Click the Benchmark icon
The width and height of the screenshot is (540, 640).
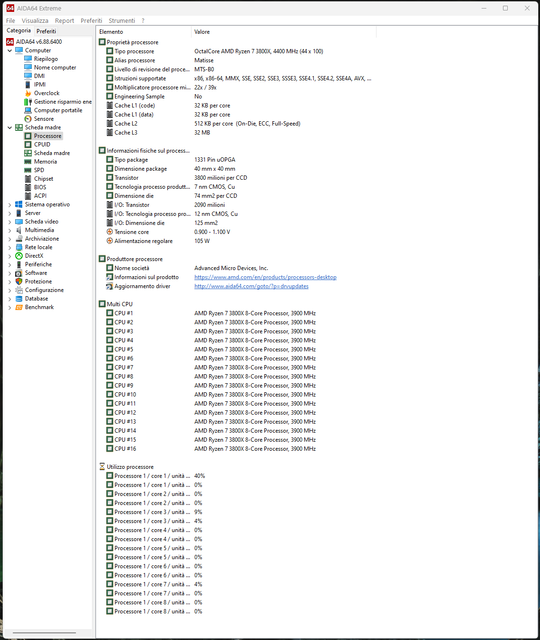tap(19, 307)
